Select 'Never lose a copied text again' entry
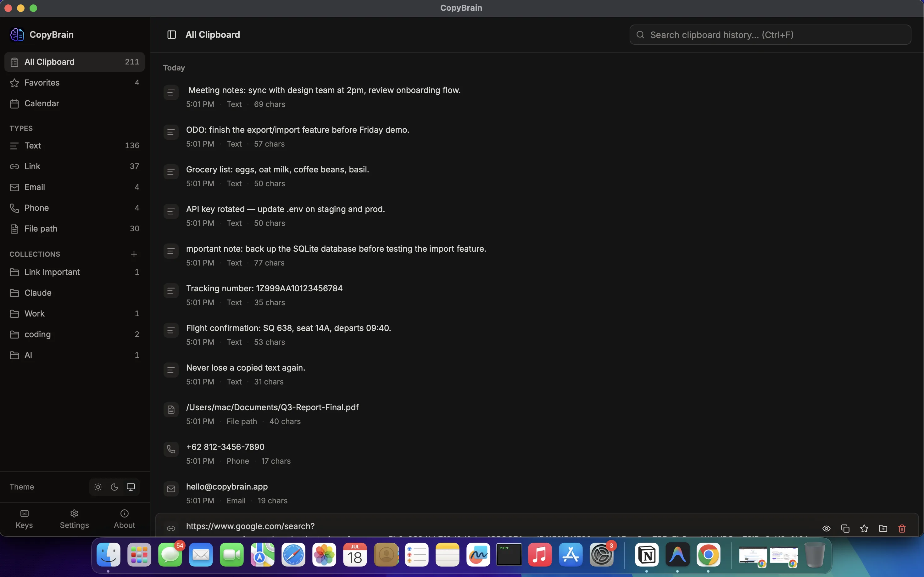This screenshot has height=577, width=924. 537,375
